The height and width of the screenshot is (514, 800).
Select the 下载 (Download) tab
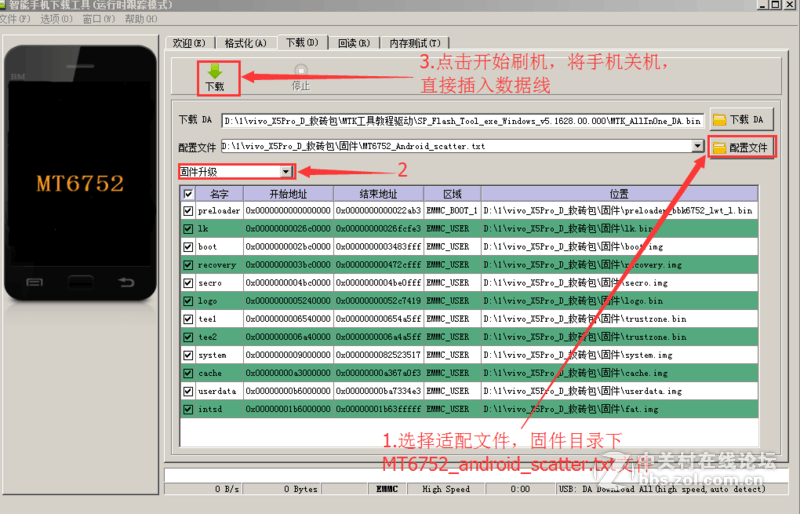[x=302, y=42]
